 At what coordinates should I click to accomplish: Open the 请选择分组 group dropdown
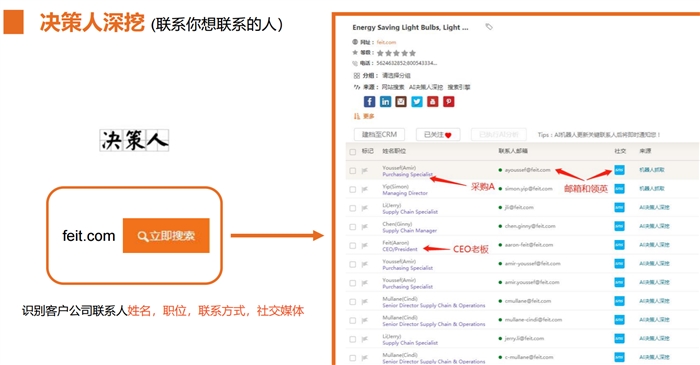396,75
